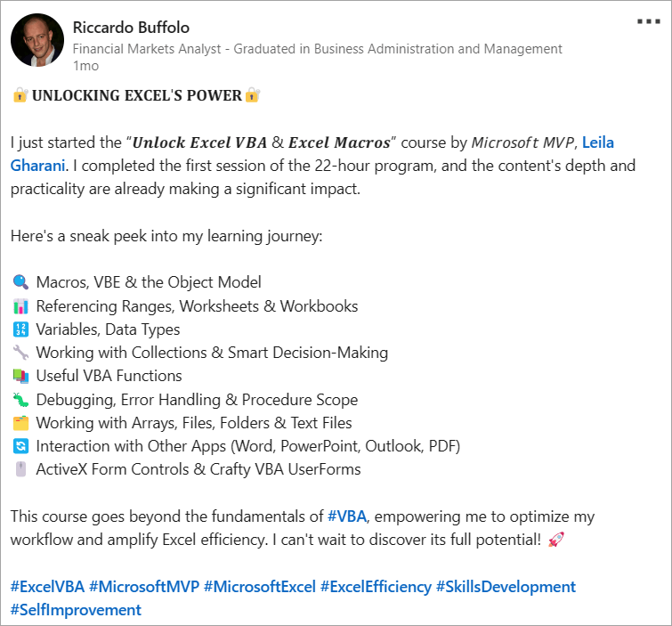Open the #SkillsDevelopment hashtag

506,587
